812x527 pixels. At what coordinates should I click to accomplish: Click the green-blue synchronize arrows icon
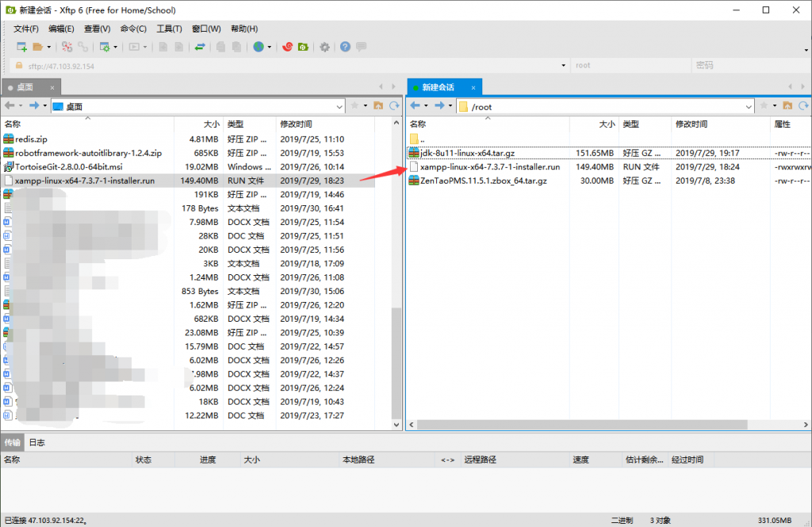tap(200, 47)
